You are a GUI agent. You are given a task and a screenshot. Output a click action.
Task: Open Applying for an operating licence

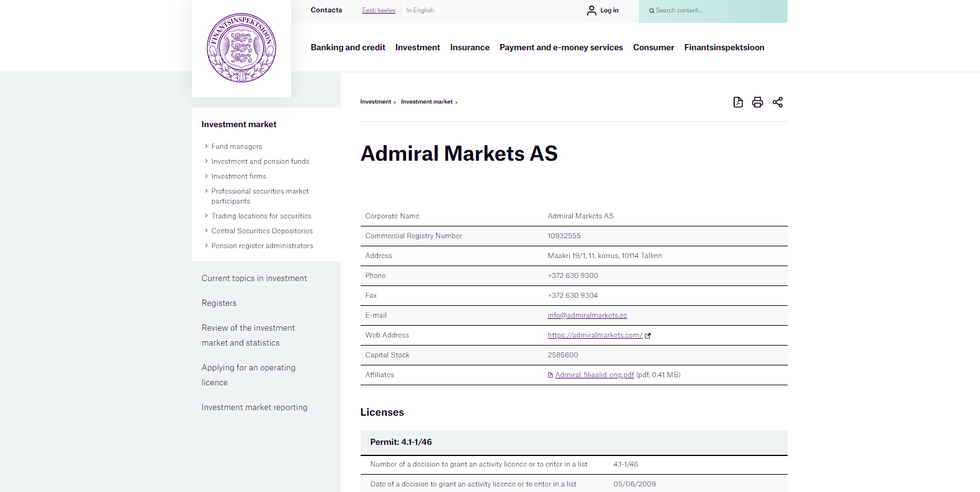click(248, 375)
